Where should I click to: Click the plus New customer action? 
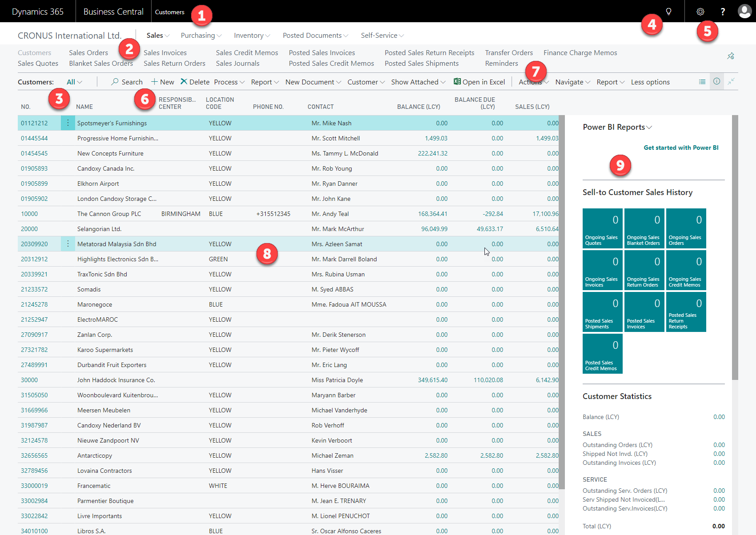[x=163, y=82]
